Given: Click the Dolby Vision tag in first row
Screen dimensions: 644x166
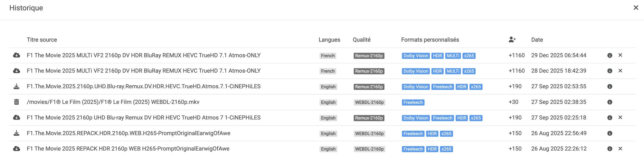Looking at the screenshot, I should [416, 56].
